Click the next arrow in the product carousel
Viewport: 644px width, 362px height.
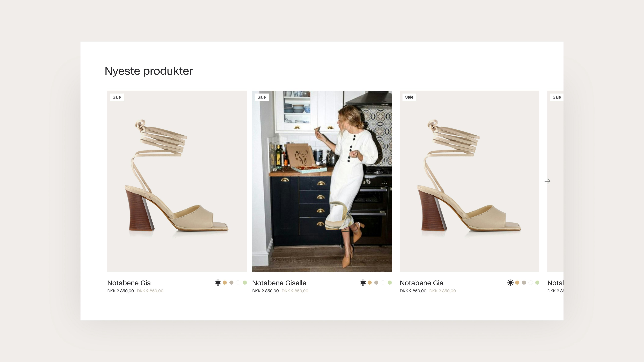coord(547,181)
